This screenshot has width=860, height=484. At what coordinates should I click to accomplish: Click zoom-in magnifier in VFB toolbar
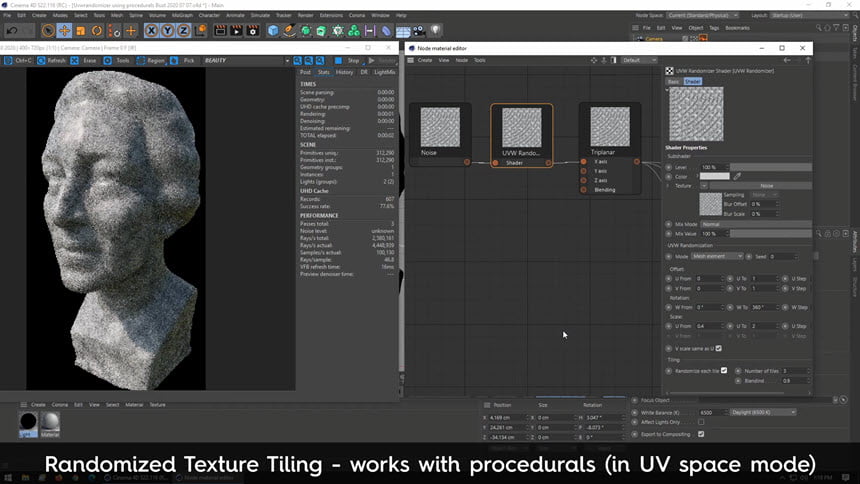(x=297, y=60)
